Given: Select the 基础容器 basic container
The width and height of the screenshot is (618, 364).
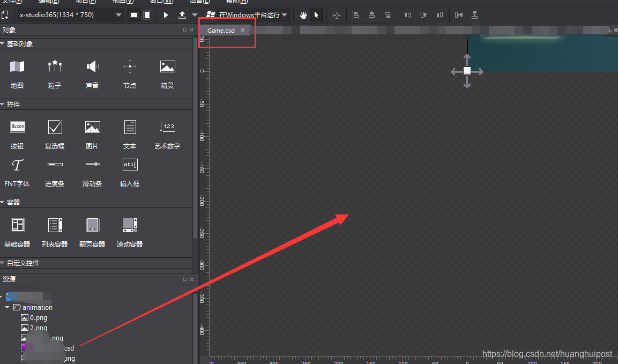Looking at the screenshot, I should coord(17,233).
